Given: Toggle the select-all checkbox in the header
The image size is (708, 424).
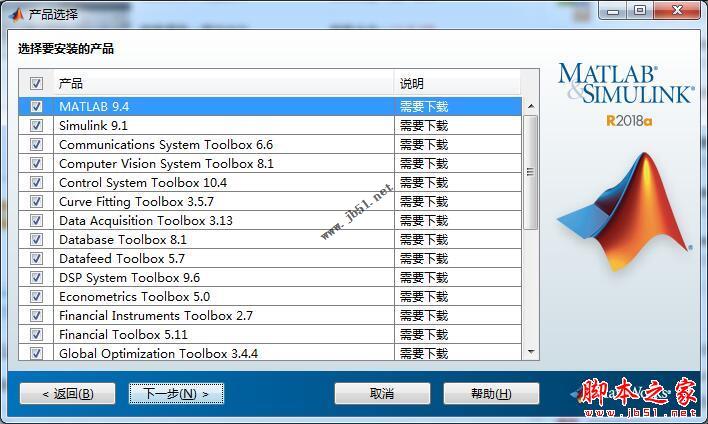Looking at the screenshot, I should [x=36, y=83].
